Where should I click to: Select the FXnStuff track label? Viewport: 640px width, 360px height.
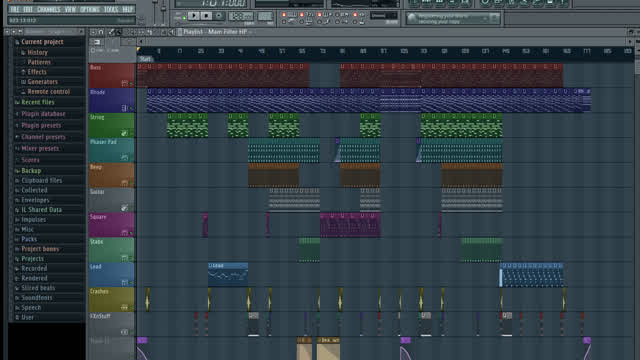(x=100, y=316)
